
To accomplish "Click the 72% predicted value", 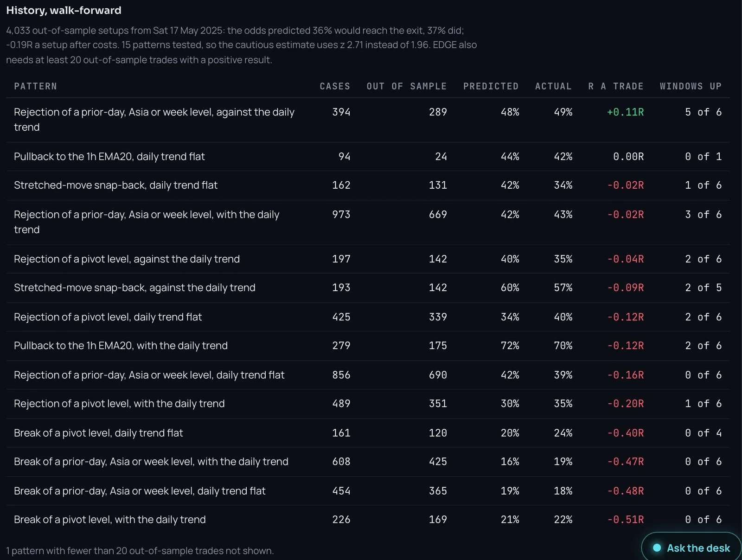I will tap(510, 346).
